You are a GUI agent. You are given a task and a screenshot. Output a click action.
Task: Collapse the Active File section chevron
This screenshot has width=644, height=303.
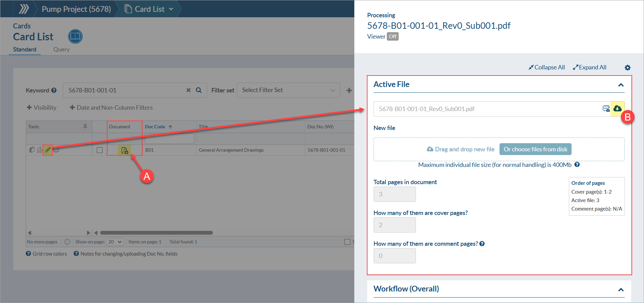pos(621,85)
